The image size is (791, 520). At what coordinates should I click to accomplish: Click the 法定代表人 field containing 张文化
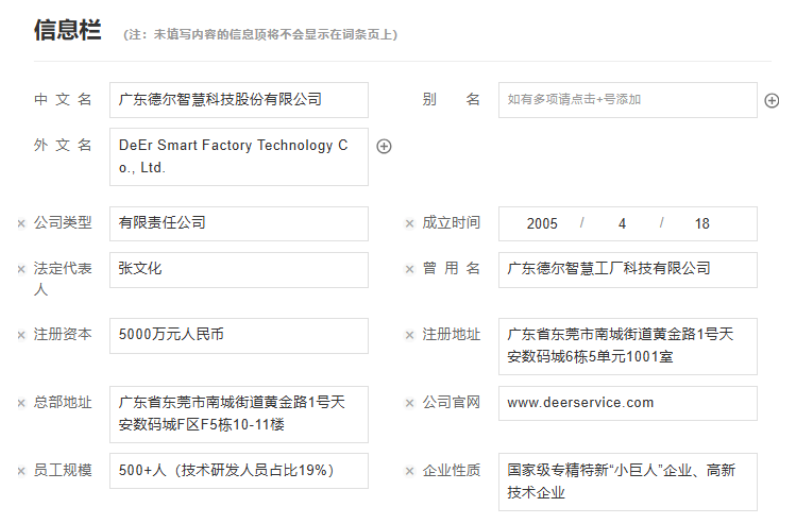238,270
